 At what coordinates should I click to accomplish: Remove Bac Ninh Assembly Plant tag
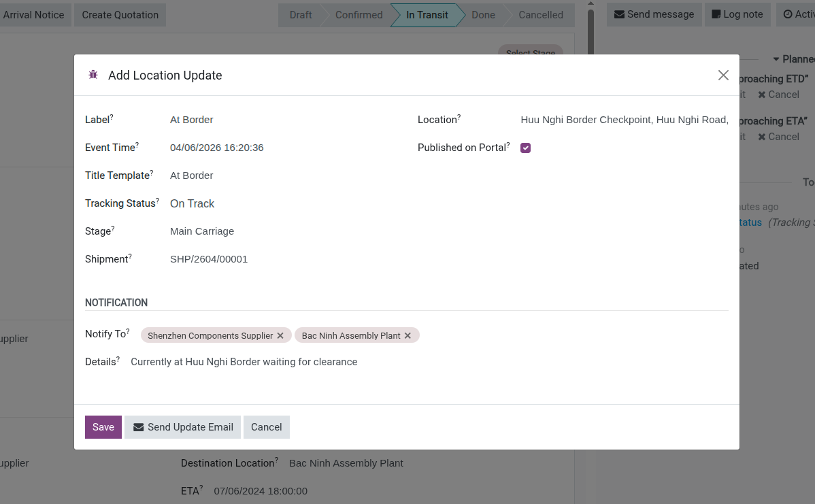tap(407, 336)
